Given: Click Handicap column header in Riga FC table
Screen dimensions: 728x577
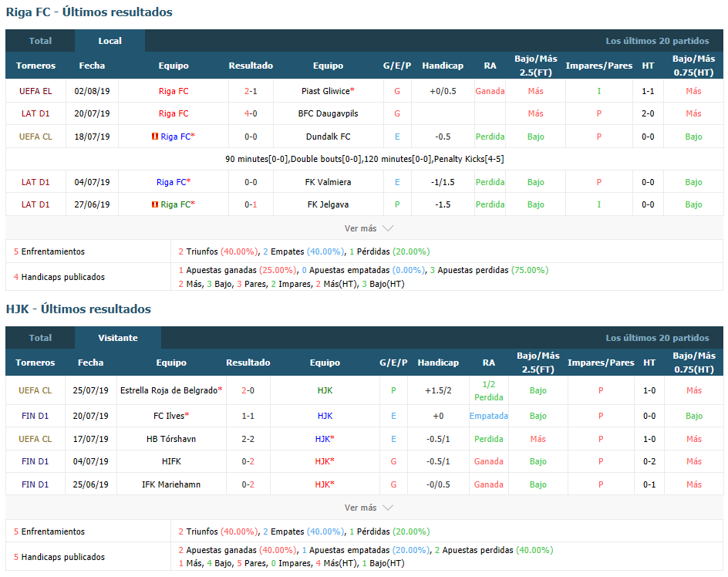Looking at the screenshot, I should tap(443, 66).
